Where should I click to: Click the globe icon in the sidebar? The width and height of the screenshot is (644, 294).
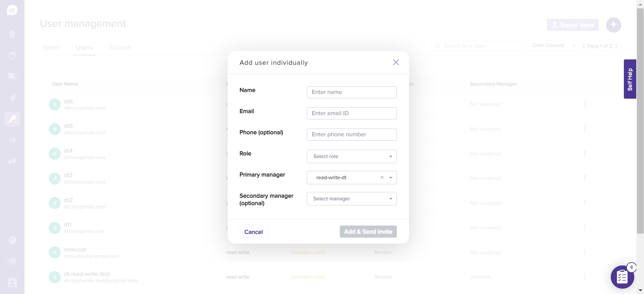12,261
